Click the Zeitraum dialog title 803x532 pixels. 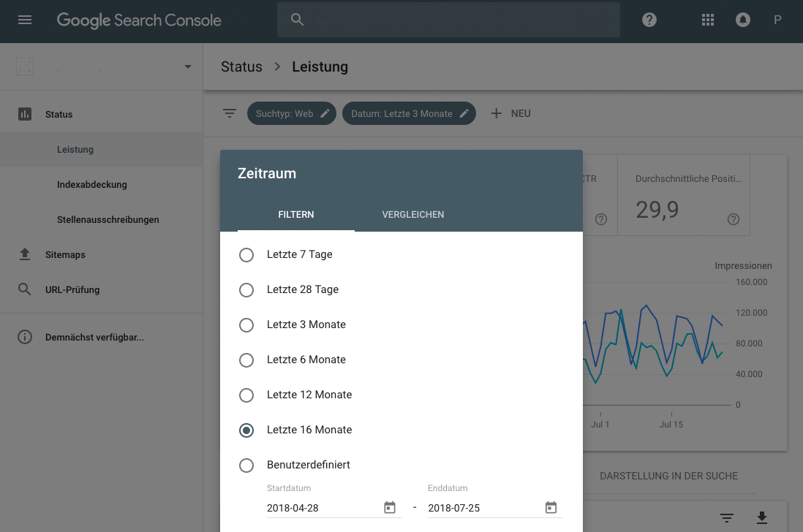pyautogui.click(x=267, y=173)
